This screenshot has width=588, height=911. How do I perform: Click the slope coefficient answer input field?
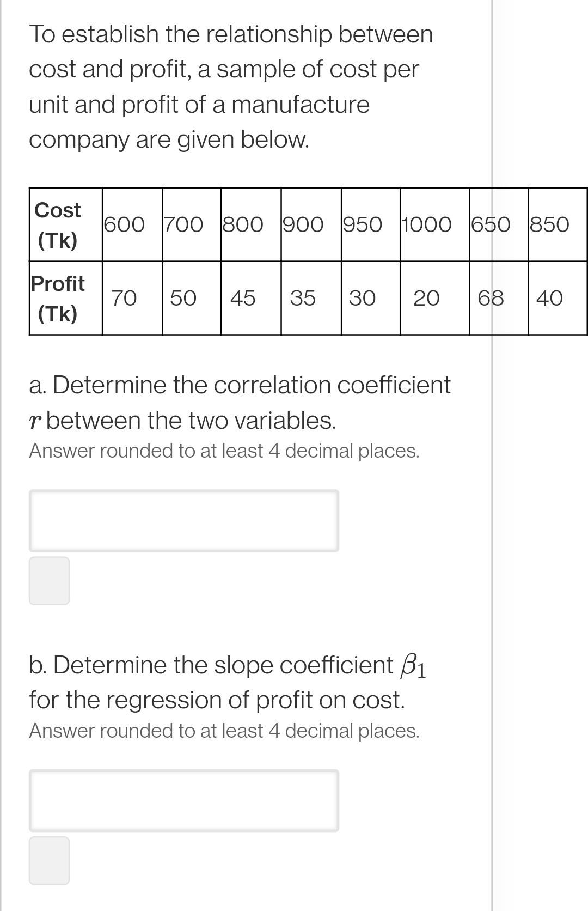(x=184, y=800)
